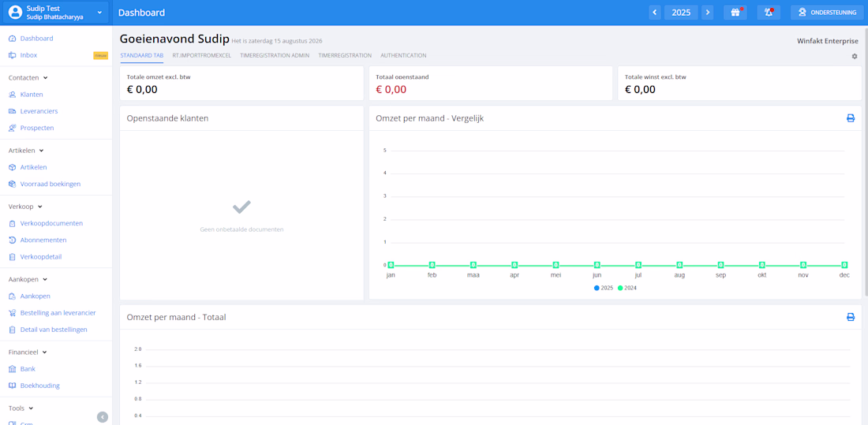Viewport: 868px width, 425px height.
Task: Click the 2025 year selector
Action: pyautogui.click(x=681, y=12)
